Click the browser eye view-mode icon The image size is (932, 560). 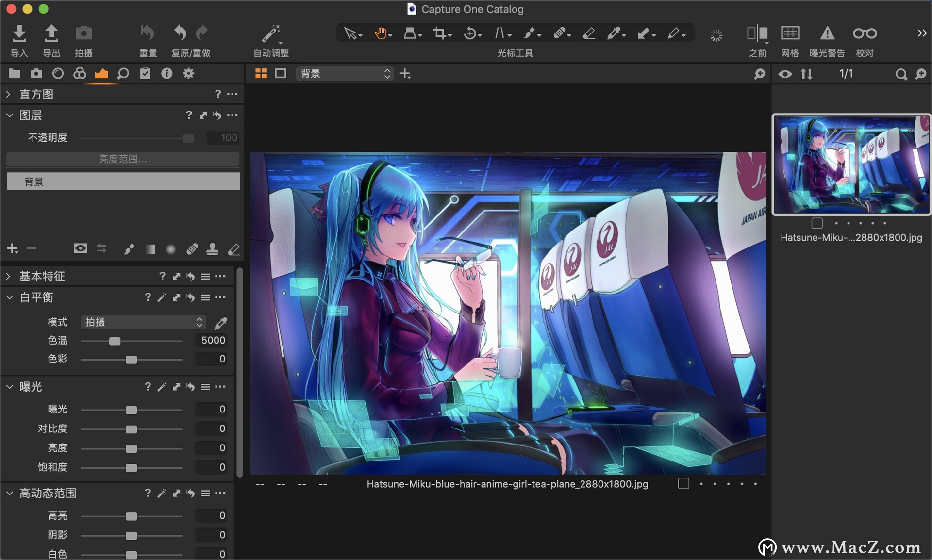785,74
